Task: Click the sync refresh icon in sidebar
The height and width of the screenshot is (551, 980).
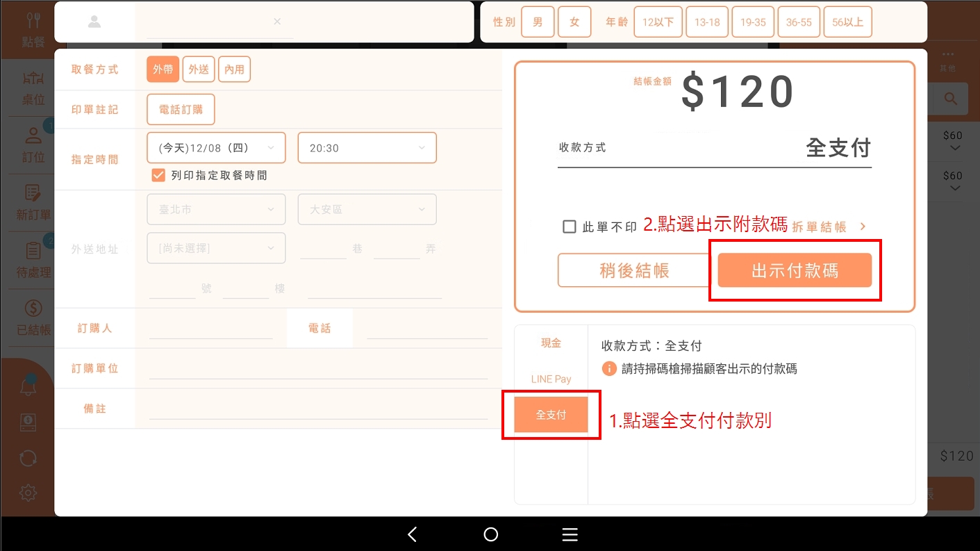Action: [x=28, y=458]
